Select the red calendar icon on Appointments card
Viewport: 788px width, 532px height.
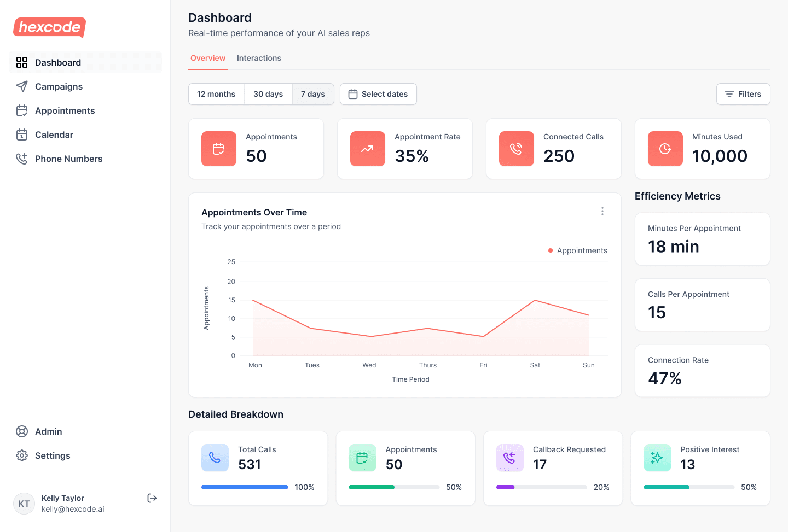[218, 148]
